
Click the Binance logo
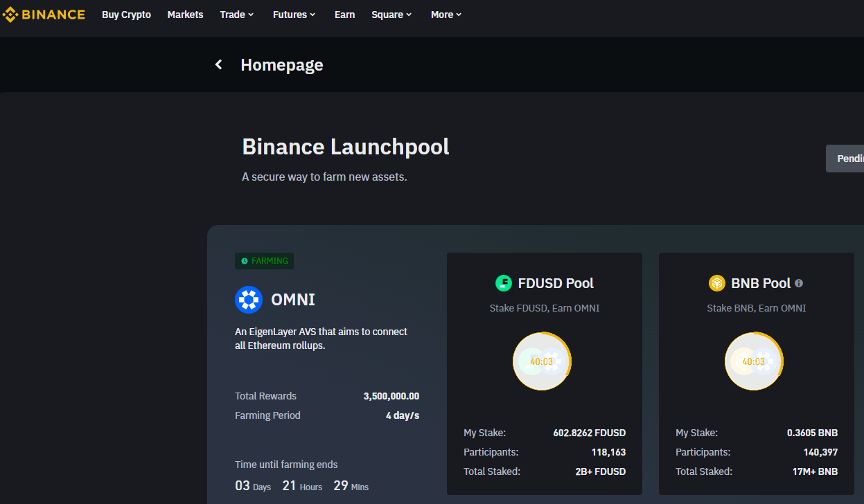44,15
